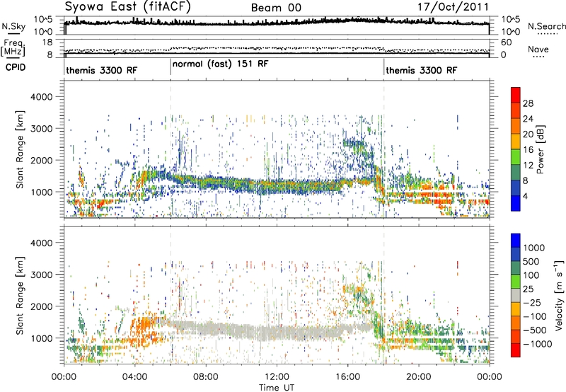Click the '1000' tick on the velocity colorbar
Viewport: 566px width, 392px height.
point(534,248)
